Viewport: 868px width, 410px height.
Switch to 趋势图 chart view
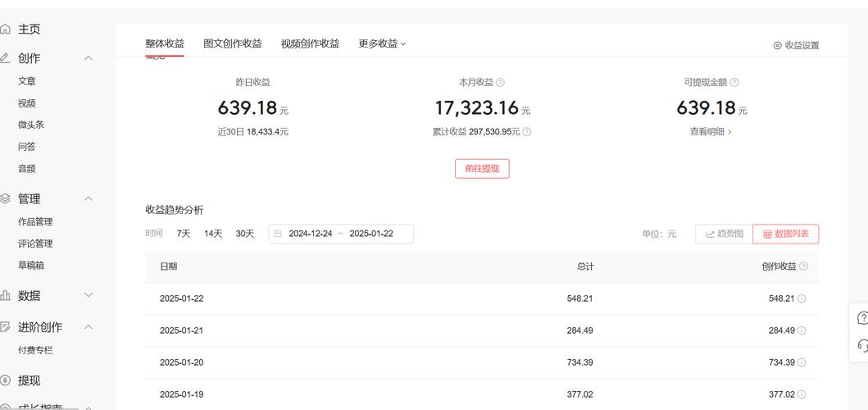[x=724, y=234]
